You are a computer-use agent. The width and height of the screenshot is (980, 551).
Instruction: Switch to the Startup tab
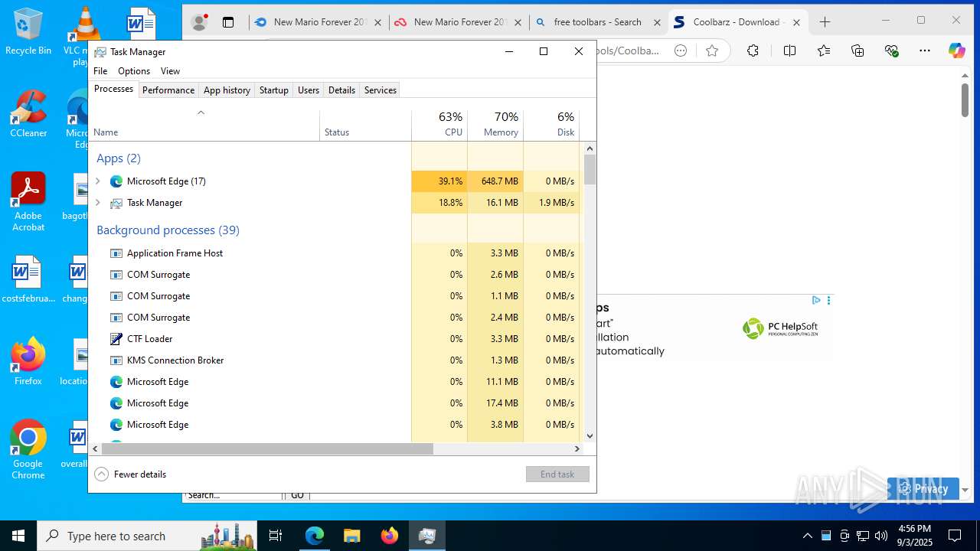(x=273, y=90)
